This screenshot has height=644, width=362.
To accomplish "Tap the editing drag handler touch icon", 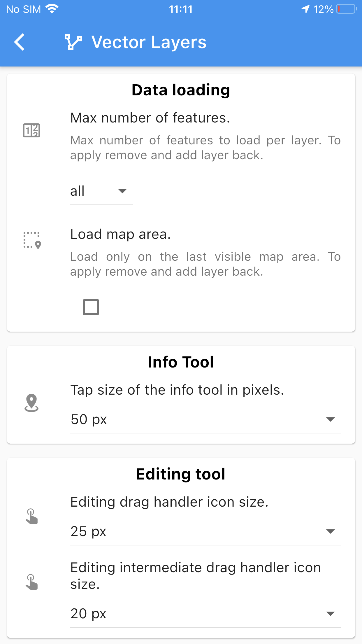I will pos(31,516).
